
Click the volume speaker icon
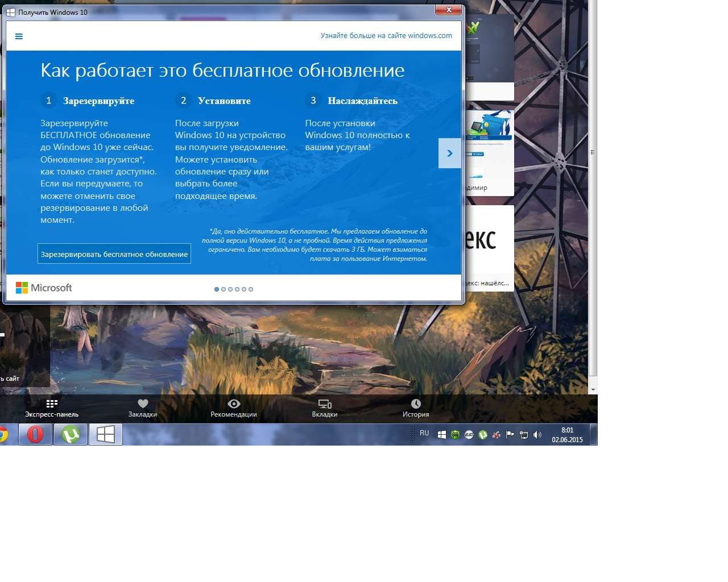pyautogui.click(x=537, y=435)
